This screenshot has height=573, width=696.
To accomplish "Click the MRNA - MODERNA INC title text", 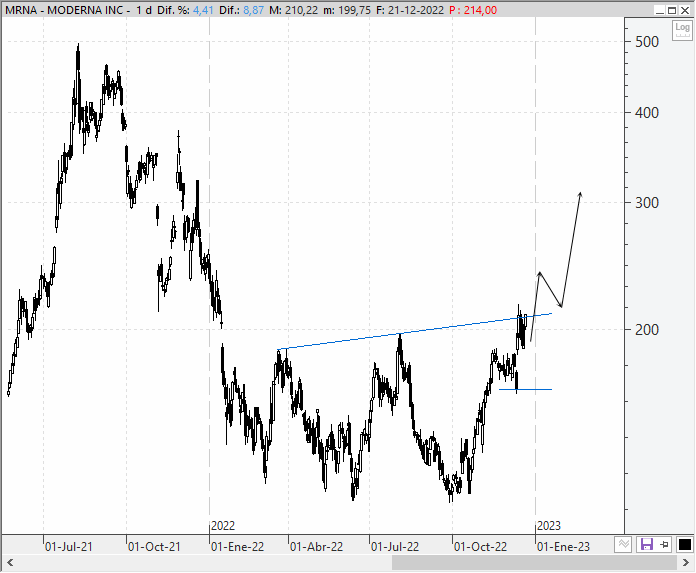I will pos(65,10).
